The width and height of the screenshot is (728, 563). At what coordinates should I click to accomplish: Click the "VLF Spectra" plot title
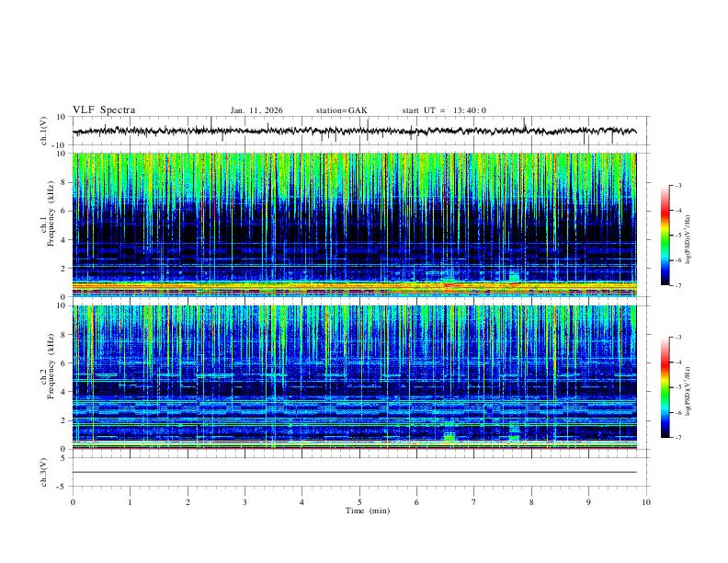click(x=104, y=110)
